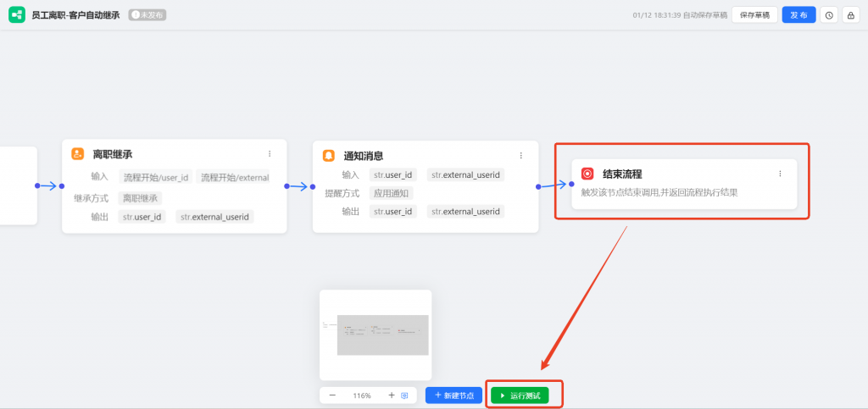Click the 通知消息 node output connector dot

click(538, 187)
